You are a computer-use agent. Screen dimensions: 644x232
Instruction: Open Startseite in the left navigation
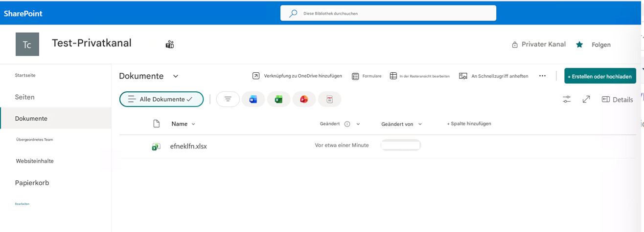(x=25, y=75)
